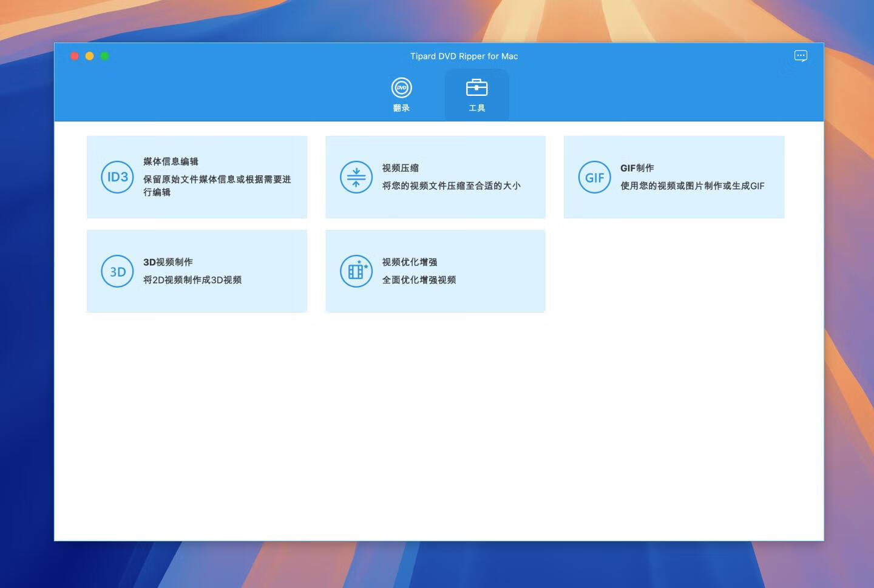
Task: Click the DVD ripper 翻录 icon
Action: [x=401, y=87]
